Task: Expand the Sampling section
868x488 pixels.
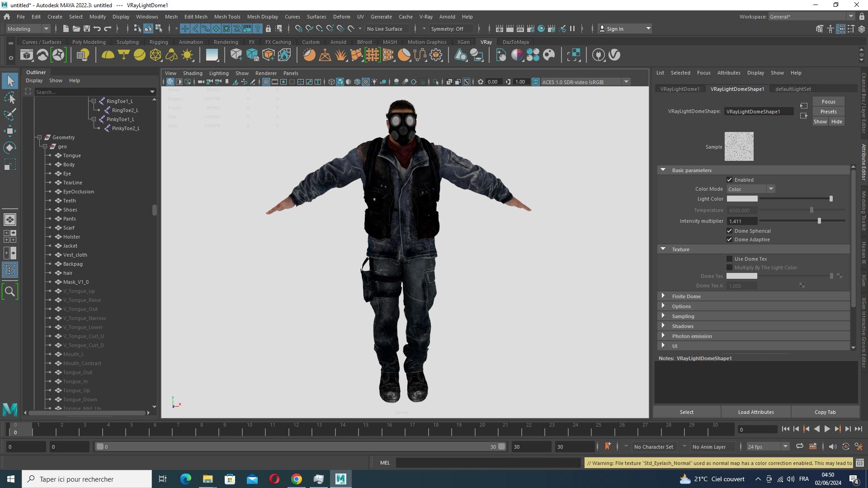Action: 663,316
